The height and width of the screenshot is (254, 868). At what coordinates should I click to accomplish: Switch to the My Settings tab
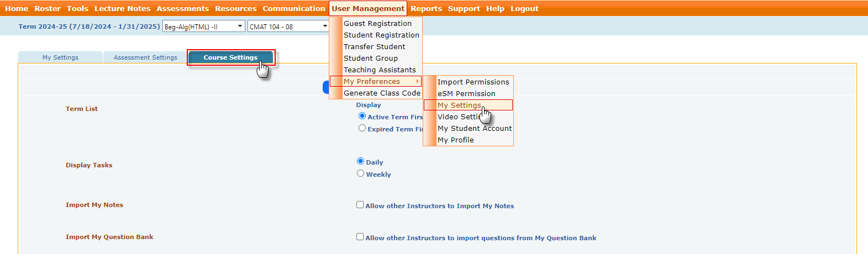click(x=60, y=57)
